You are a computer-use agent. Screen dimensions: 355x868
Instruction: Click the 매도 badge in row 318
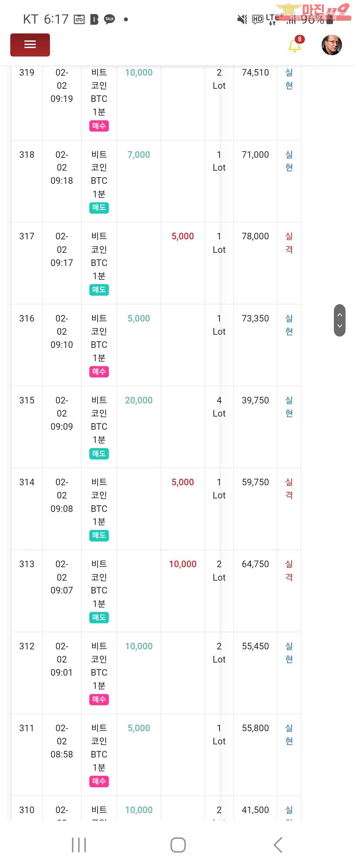tap(99, 207)
